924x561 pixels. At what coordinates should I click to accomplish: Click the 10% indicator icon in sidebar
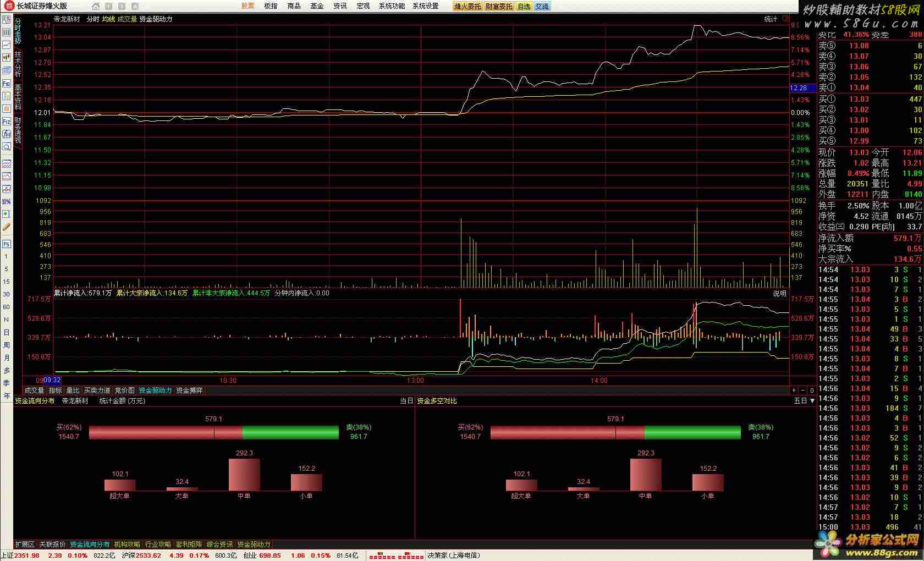point(7,202)
